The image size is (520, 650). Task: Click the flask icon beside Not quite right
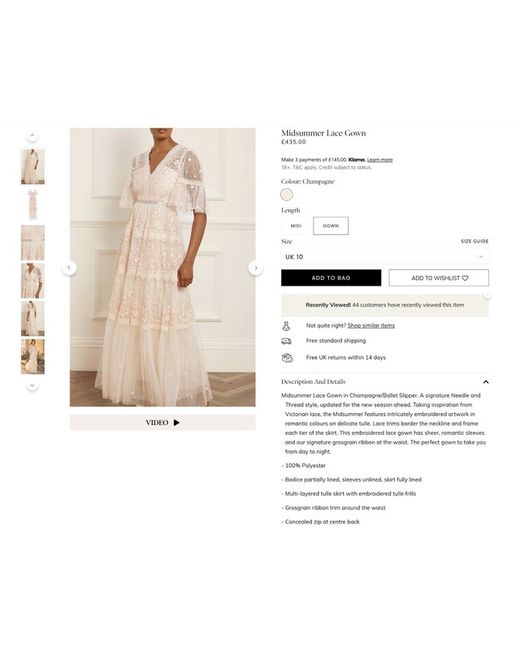pos(286,326)
